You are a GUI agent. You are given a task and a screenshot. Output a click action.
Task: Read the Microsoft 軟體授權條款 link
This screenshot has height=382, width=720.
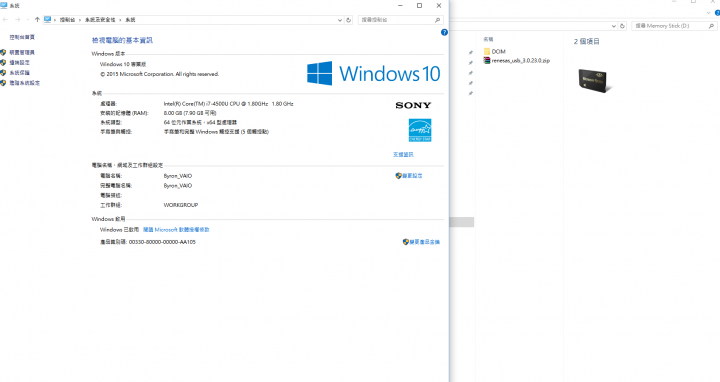tap(176, 230)
